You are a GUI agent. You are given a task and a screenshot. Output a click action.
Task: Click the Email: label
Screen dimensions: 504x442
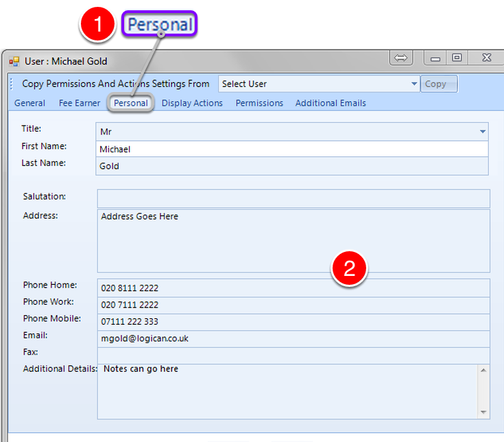(x=36, y=336)
